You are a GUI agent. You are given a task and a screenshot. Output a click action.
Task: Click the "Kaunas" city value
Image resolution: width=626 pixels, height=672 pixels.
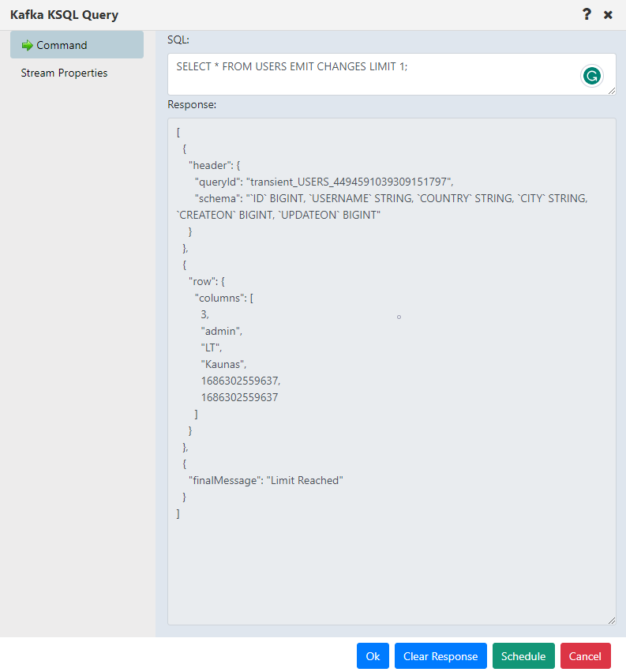pyautogui.click(x=223, y=364)
